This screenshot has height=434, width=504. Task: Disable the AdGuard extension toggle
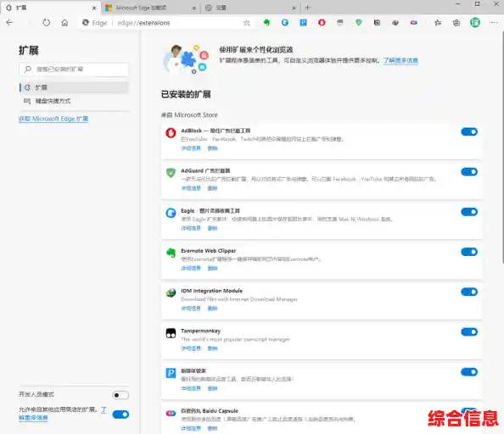(469, 172)
